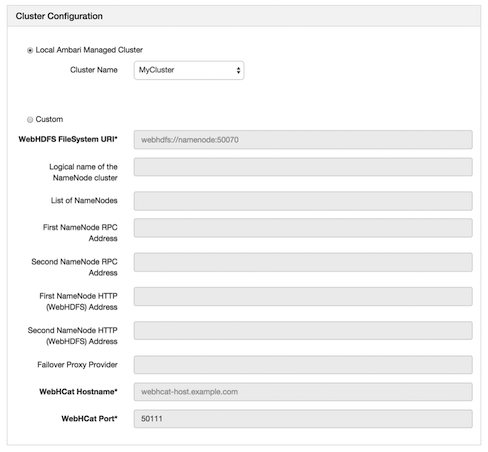The width and height of the screenshot is (488, 452).
Task: Click the WebHCat Port label
Action: 89,419
